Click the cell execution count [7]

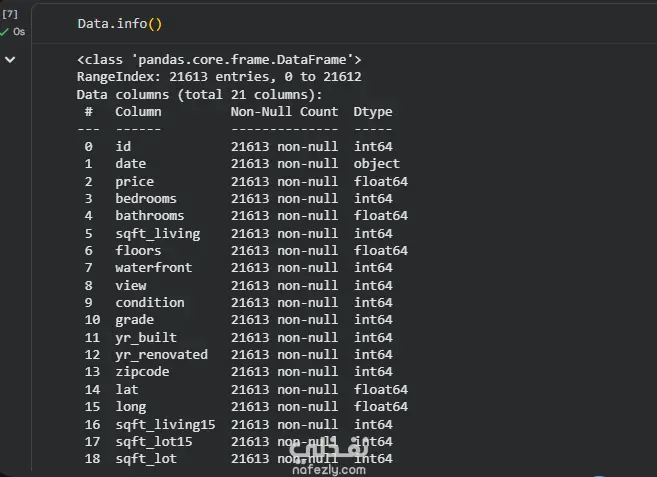pyautogui.click(x=11, y=14)
